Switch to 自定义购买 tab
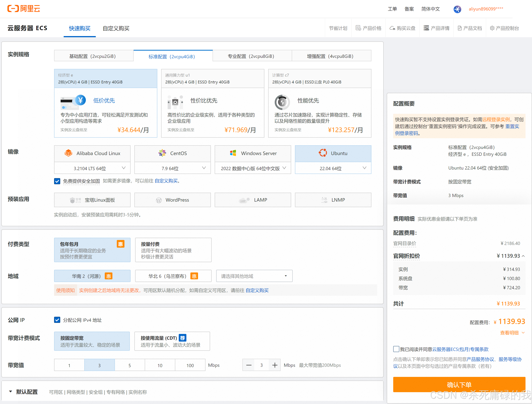 (x=116, y=28)
